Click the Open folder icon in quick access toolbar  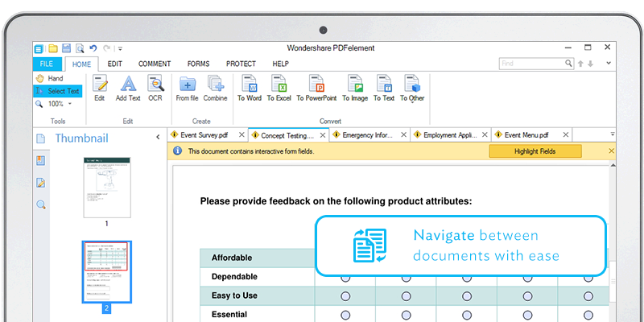53,48
